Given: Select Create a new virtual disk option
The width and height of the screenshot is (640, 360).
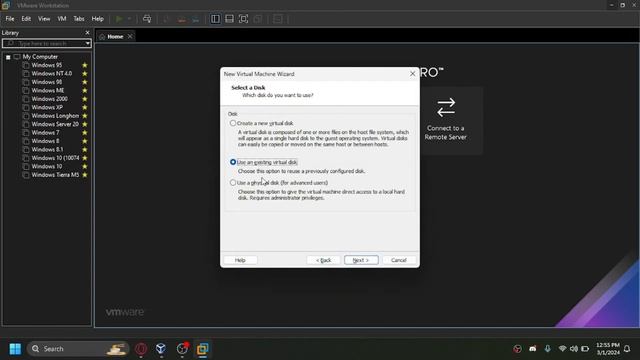Looking at the screenshot, I should click(x=262, y=123).
